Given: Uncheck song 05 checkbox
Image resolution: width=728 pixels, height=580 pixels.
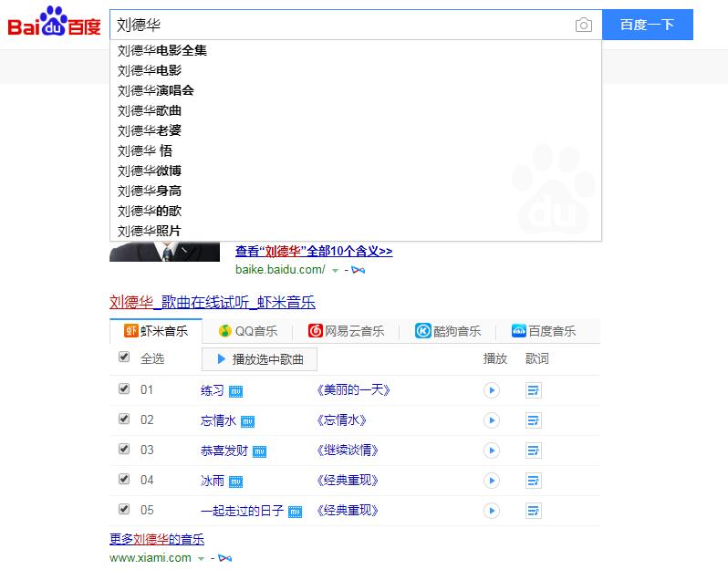Looking at the screenshot, I should point(124,509).
